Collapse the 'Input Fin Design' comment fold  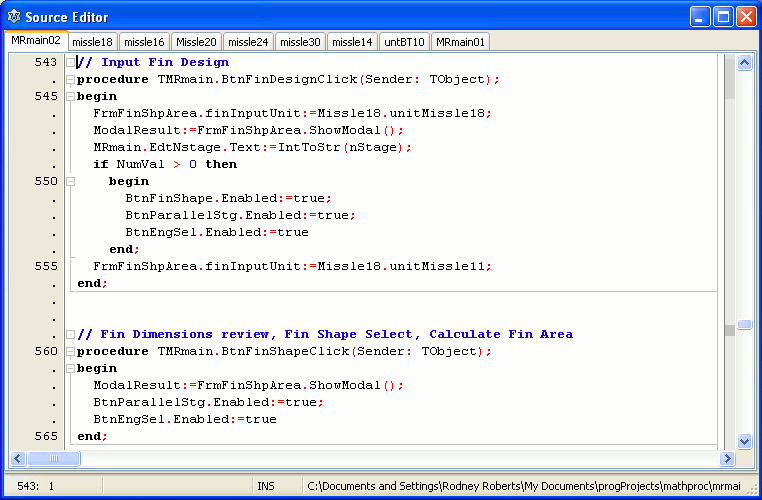coord(70,62)
